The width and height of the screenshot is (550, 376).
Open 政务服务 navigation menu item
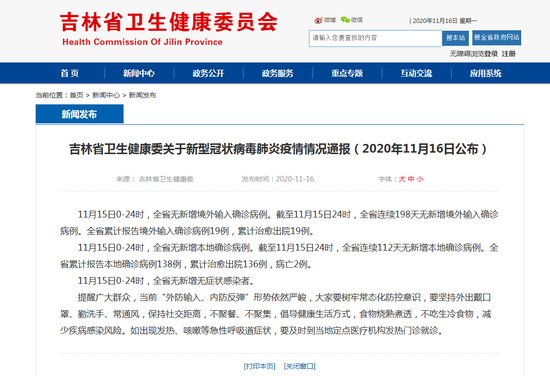click(277, 73)
